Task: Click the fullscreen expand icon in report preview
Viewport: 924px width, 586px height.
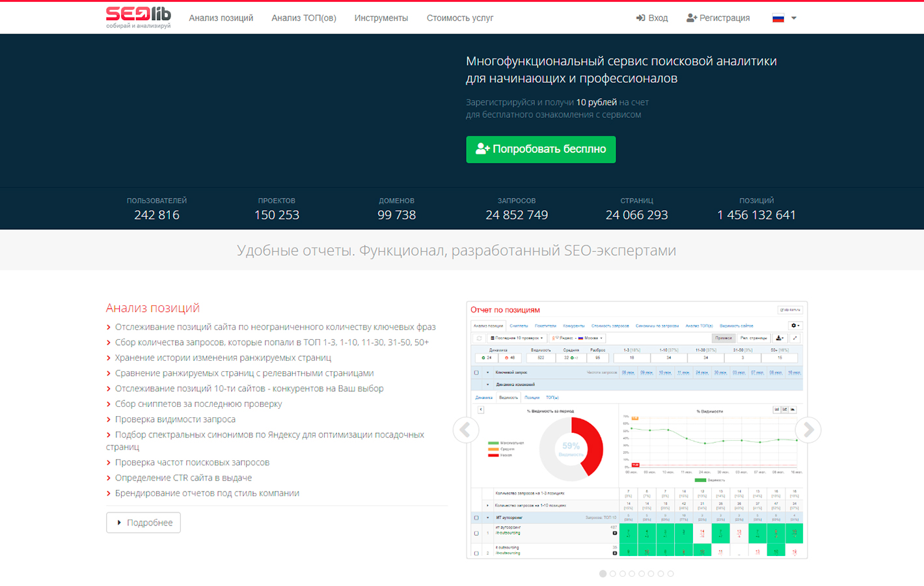Action: pyautogui.click(x=795, y=338)
